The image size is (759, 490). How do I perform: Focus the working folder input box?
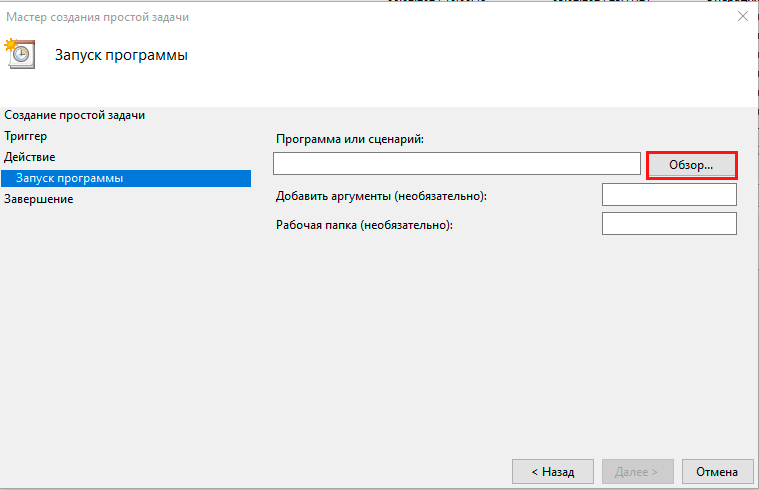669,224
